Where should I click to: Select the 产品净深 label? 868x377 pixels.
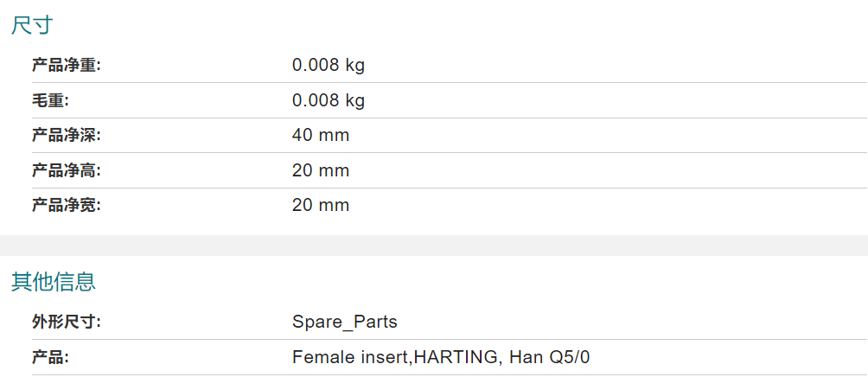pyautogui.click(x=66, y=136)
